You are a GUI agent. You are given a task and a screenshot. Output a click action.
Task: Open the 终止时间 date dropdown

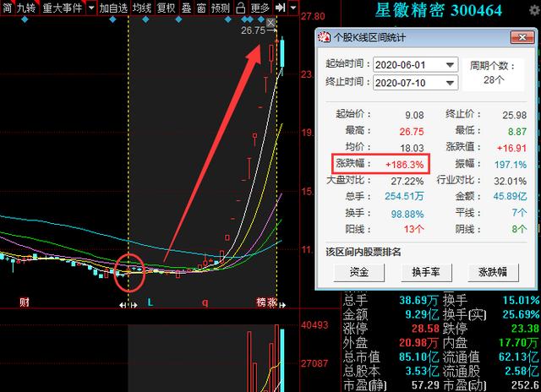click(450, 83)
